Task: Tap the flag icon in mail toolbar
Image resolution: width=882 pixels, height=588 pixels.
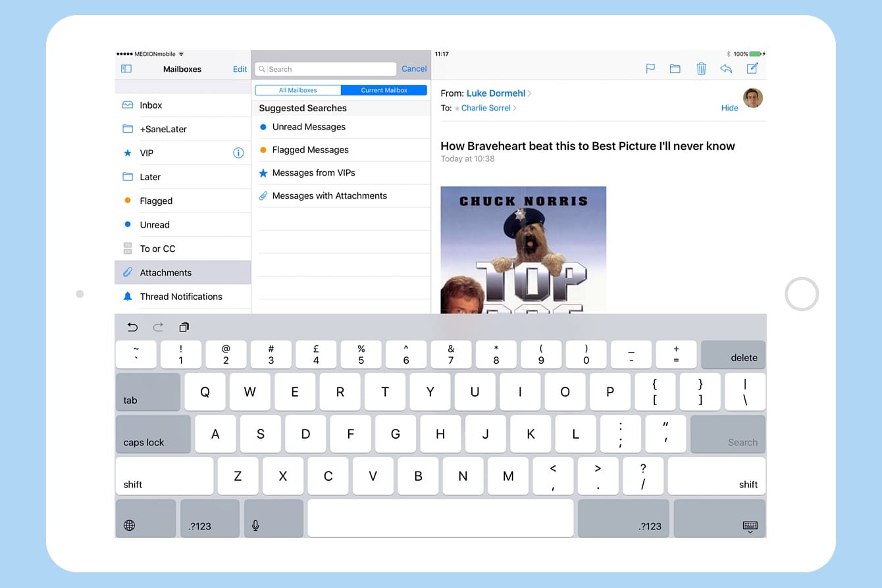Action: (x=650, y=68)
